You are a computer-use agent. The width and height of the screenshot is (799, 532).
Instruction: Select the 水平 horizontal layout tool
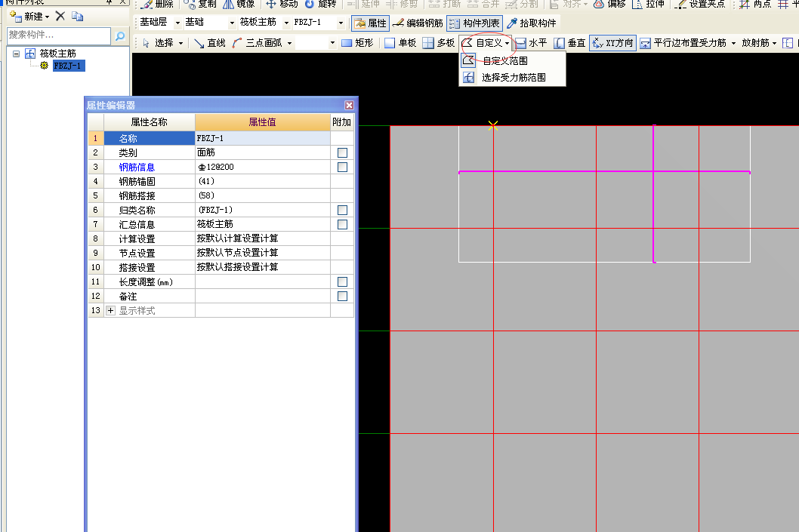(531, 43)
